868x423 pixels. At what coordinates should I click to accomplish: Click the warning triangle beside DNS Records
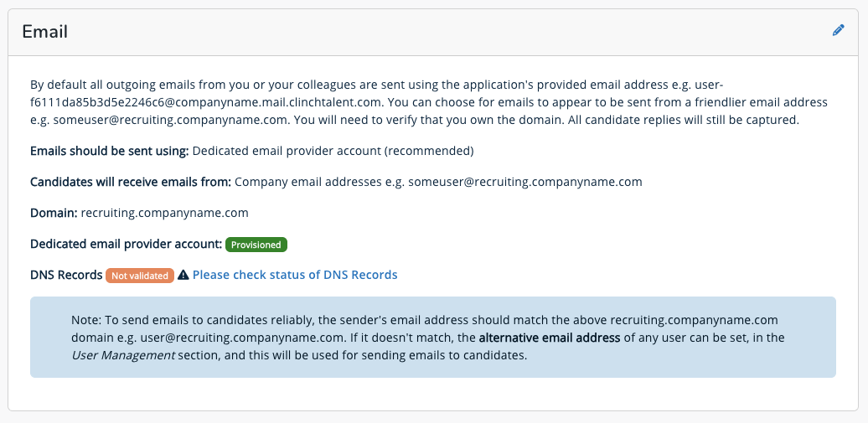[183, 275]
